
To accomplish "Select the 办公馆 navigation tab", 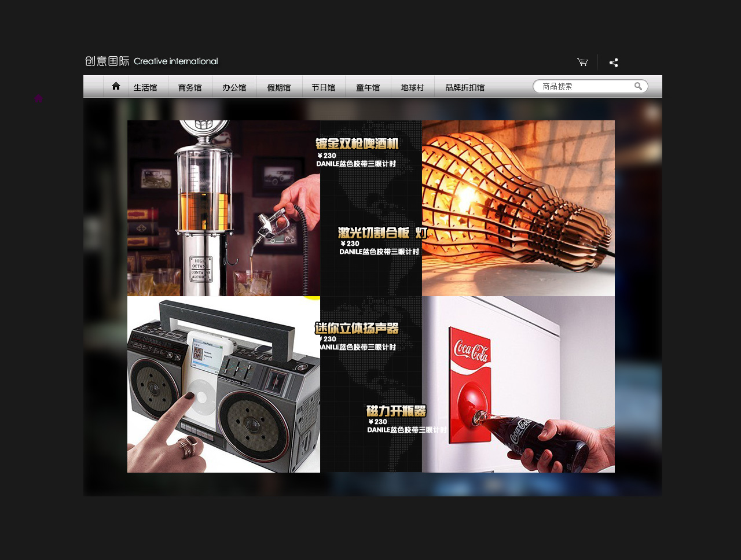I will (x=234, y=87).
